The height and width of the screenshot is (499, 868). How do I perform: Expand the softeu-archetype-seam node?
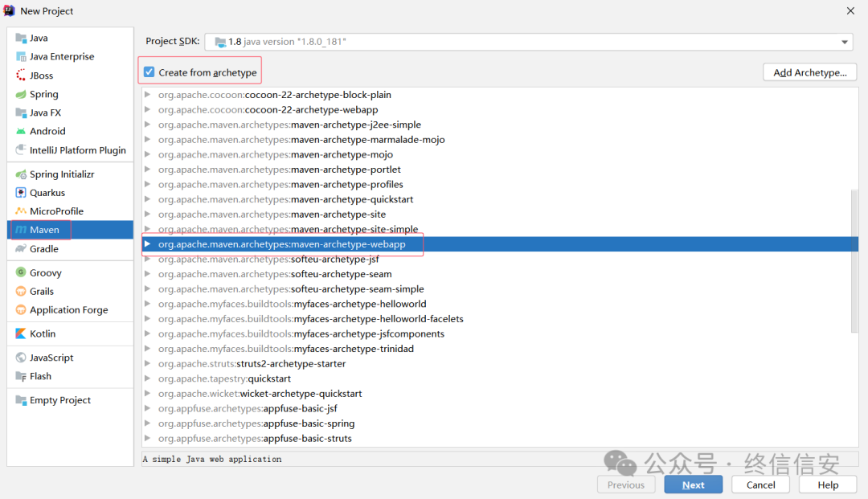point(147,274)
